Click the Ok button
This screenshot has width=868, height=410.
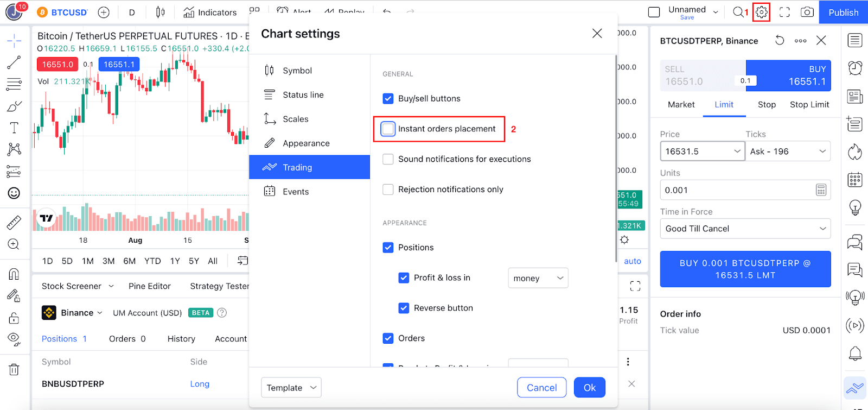click(589, 388)
